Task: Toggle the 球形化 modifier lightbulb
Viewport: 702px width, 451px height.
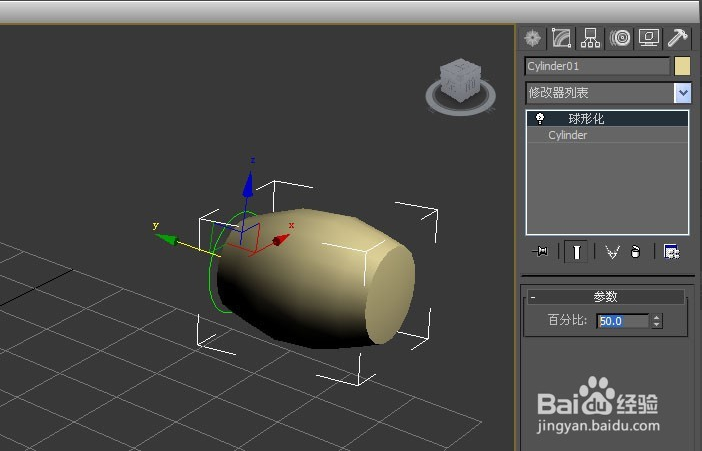Action: coord(540,118)
